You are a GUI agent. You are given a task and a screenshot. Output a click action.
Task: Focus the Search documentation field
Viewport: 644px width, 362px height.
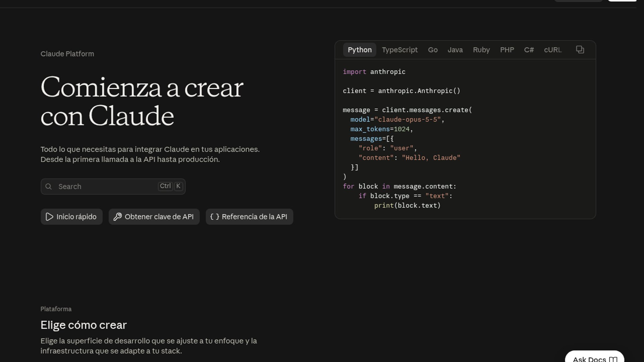click(x=113, y=187)
